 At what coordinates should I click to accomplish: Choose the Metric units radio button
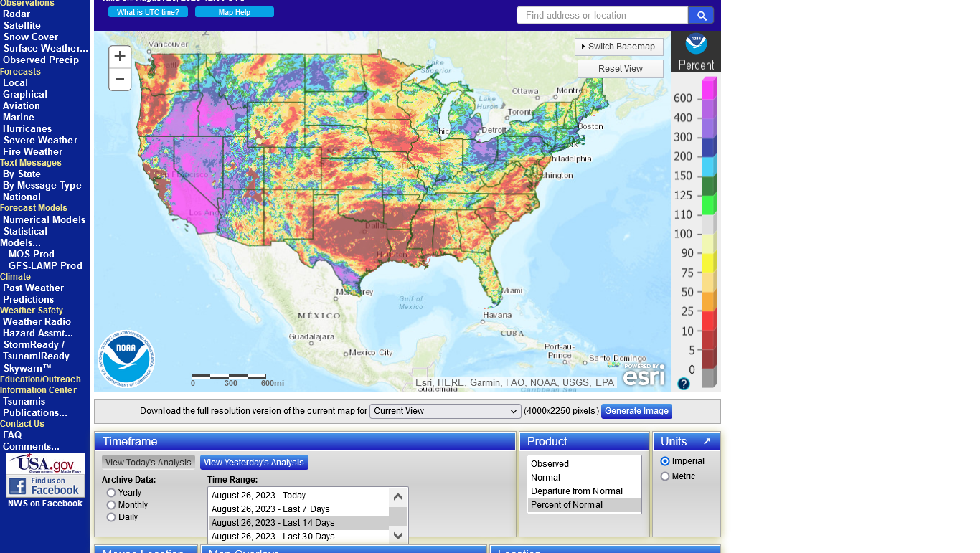(665, 476)
